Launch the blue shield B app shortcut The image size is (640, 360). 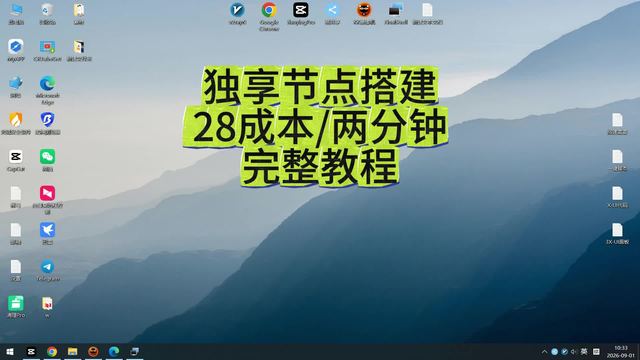47,123
